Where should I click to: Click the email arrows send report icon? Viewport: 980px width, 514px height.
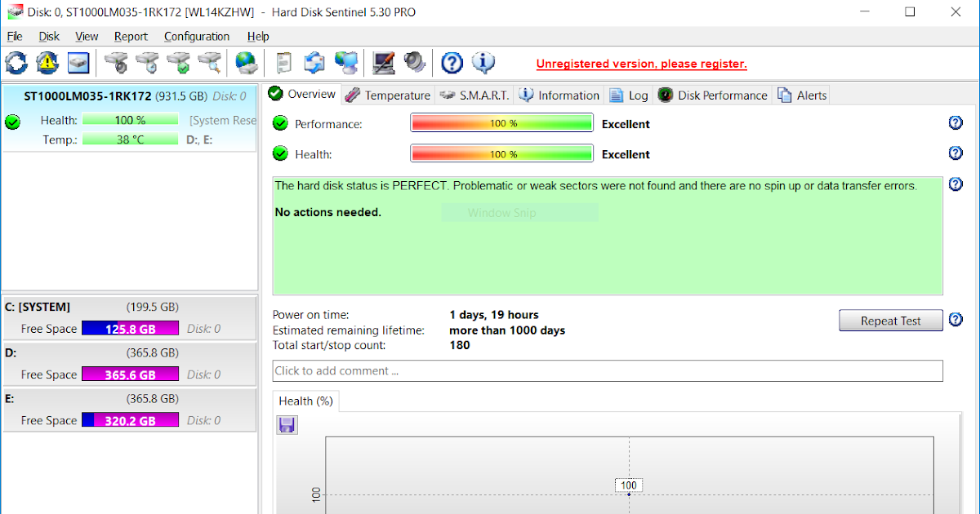tap(315, 62)
